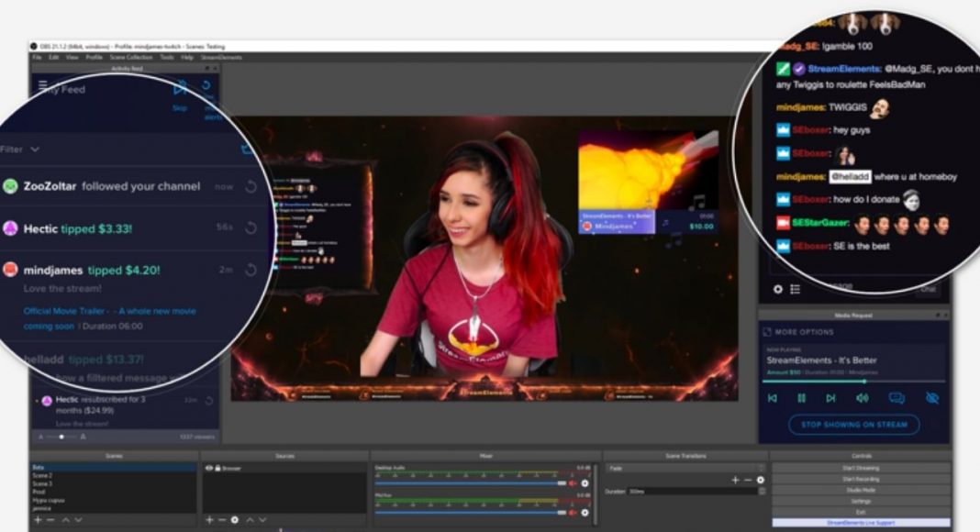The width and height of the screenshot is (980, 532).
Task: Adjust Desktop Audio volume slider
Action: pyautogui.click(x=470, y=483)
